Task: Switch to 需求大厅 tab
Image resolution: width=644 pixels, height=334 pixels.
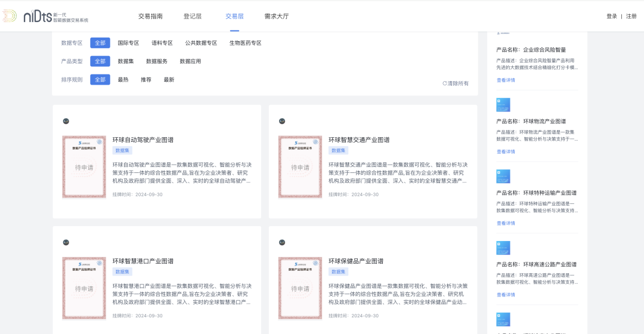Action: pyautogui.click(x=277, y=16)
